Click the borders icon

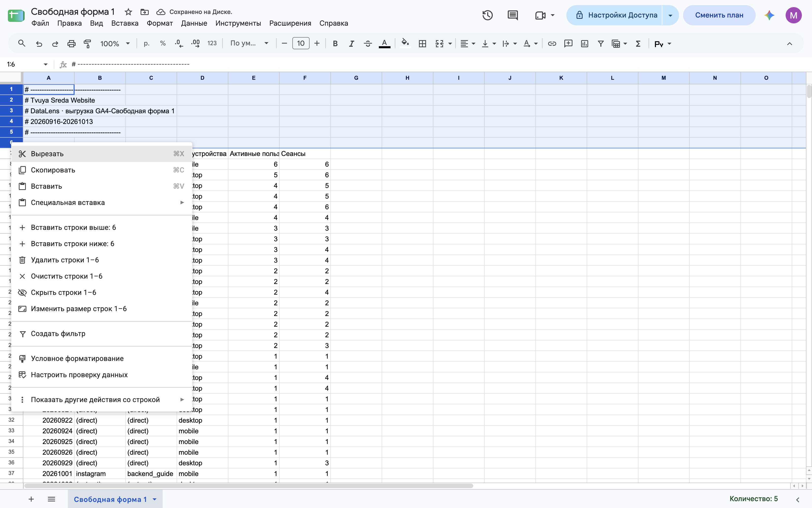(422, 44)
